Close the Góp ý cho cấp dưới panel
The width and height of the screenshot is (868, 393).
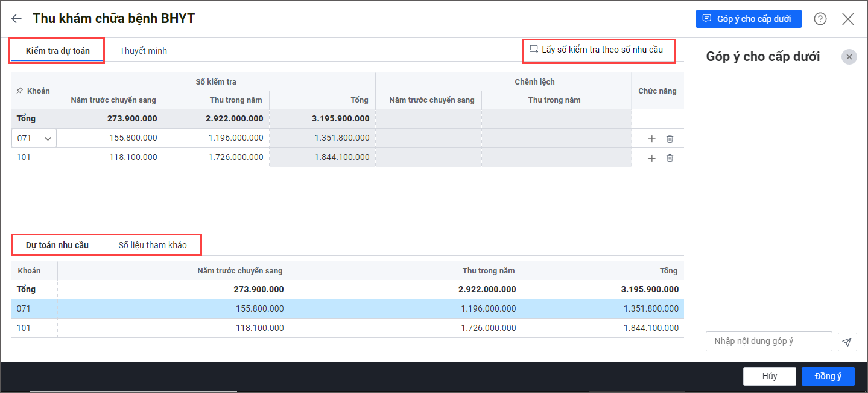[849, 57]
